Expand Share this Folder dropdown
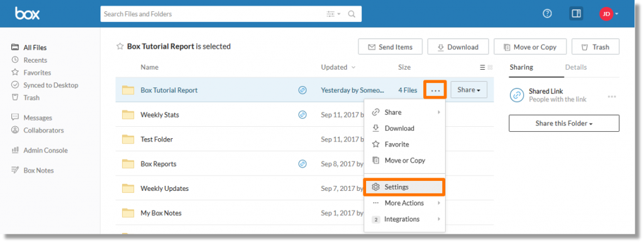 pyautogui.click(x=564, y=123)
